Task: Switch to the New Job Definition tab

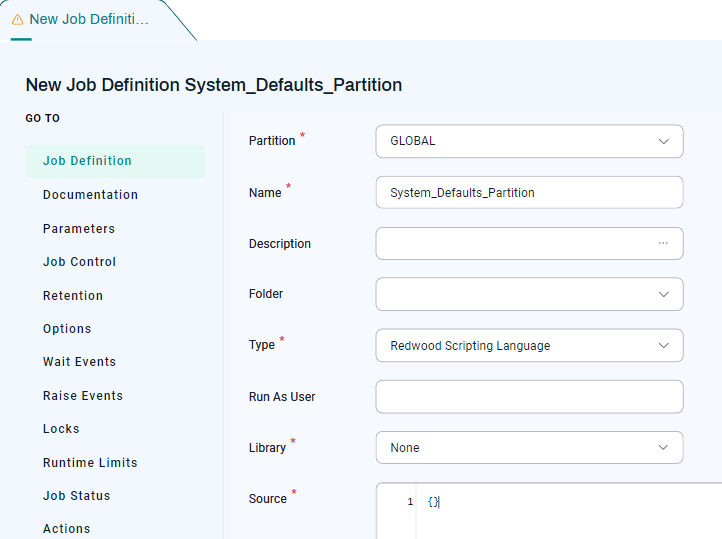Action: 88,19
